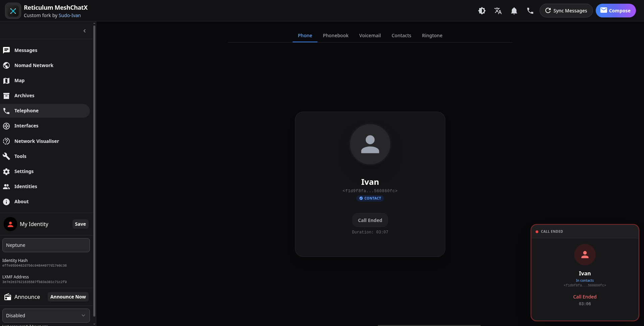Switch to the Voicemail tab
644x326 pixels.
(370, 36)
